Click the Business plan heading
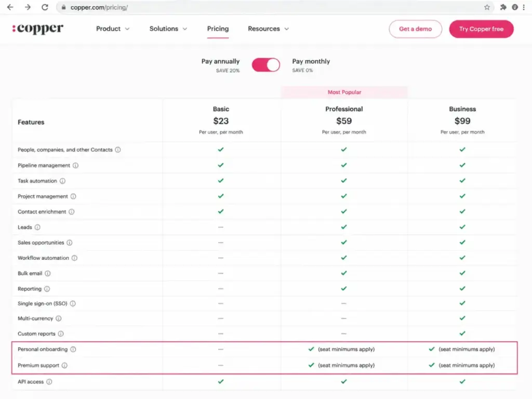 click(462, 109)
